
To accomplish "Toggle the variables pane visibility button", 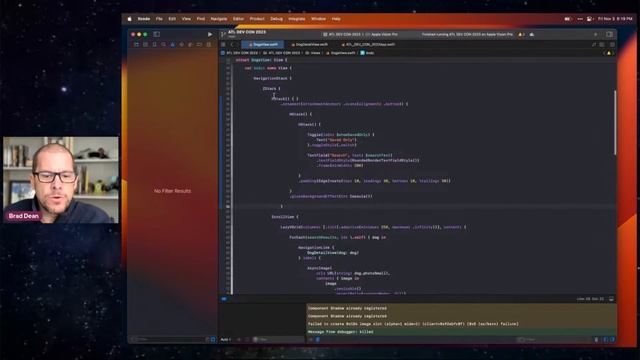I will [x=605, y=339].
